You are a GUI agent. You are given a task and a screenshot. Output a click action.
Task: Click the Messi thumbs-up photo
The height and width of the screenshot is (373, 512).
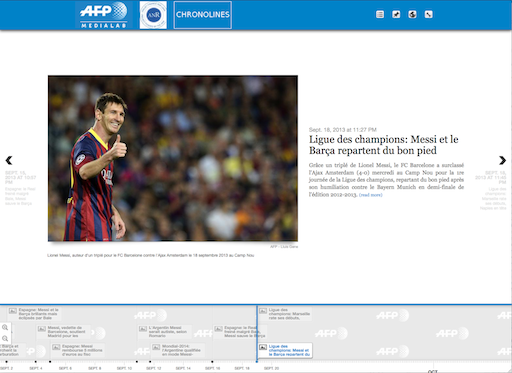pyautogui.click(x=173, y=158)
